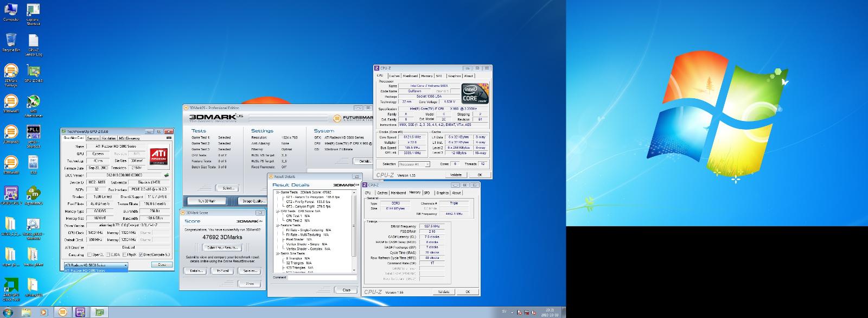
Task: Launch the 3DMark Vantage desktop shortcut
Action: click(11, 75)
